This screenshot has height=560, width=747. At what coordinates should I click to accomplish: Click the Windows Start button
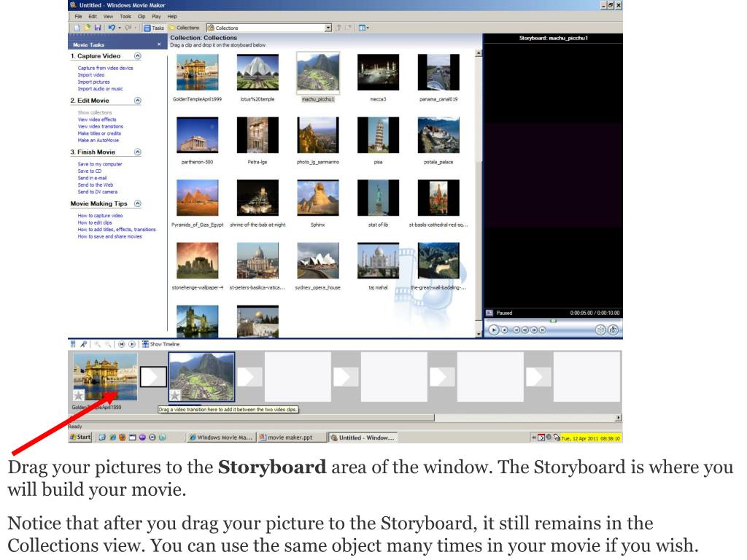click(80, 437)
